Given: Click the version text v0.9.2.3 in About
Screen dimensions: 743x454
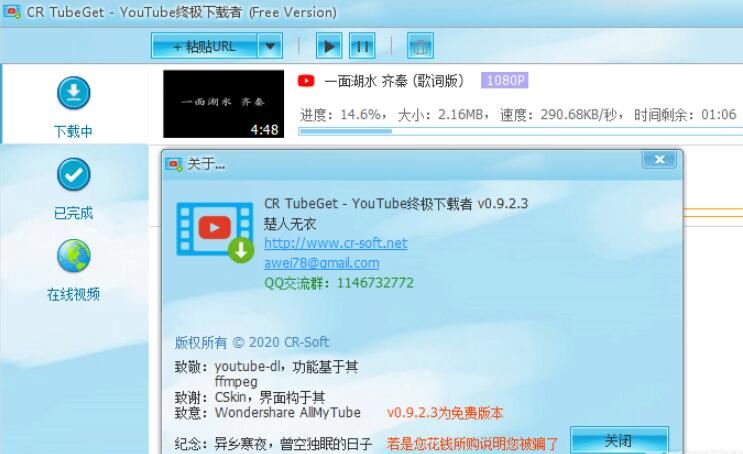Looking at the screenshot, I should (502, 204).
